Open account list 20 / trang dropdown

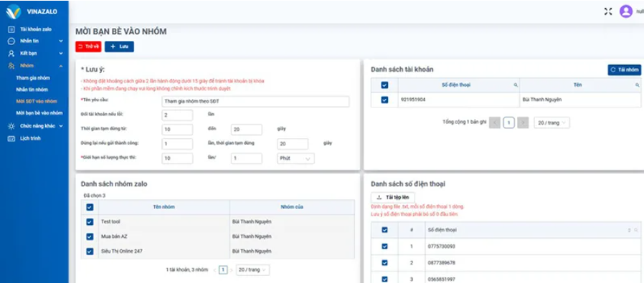click(x=551, y=123)
